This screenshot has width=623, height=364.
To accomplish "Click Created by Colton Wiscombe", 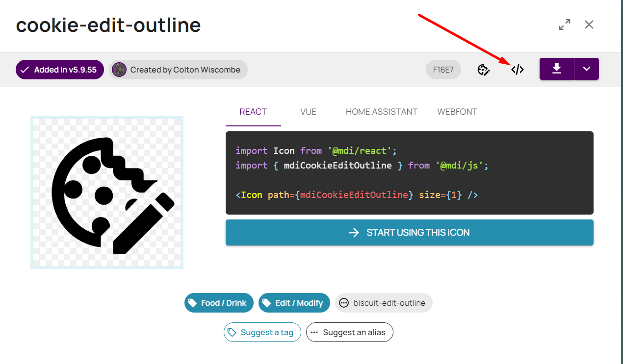I will (178, 70).
